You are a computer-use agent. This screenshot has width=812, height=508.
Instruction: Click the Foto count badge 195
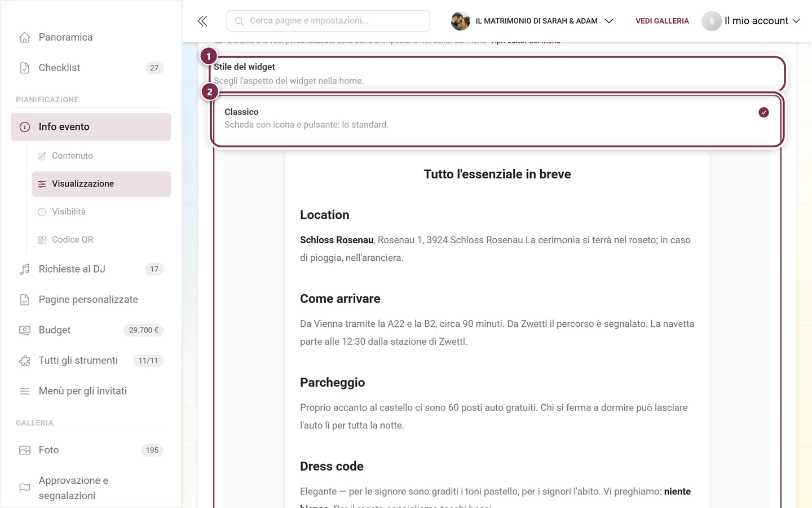tap(152, 450)
